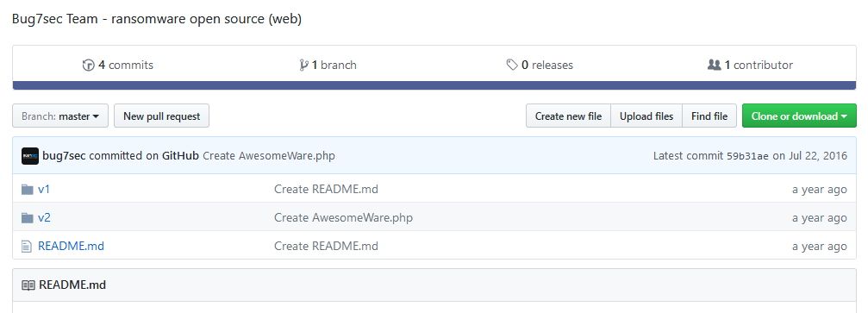Open the v2 folder link
This screenshot has width=868, height=313.
tap(44, 217)
